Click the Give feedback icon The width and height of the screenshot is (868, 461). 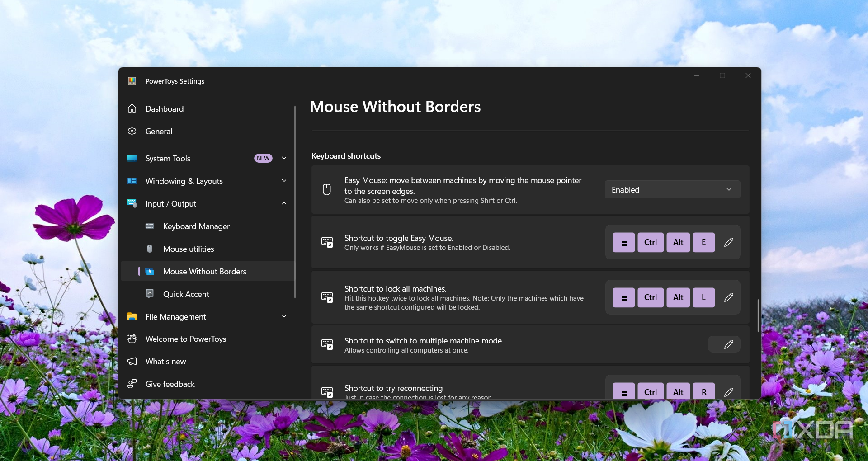coord(132,384)
